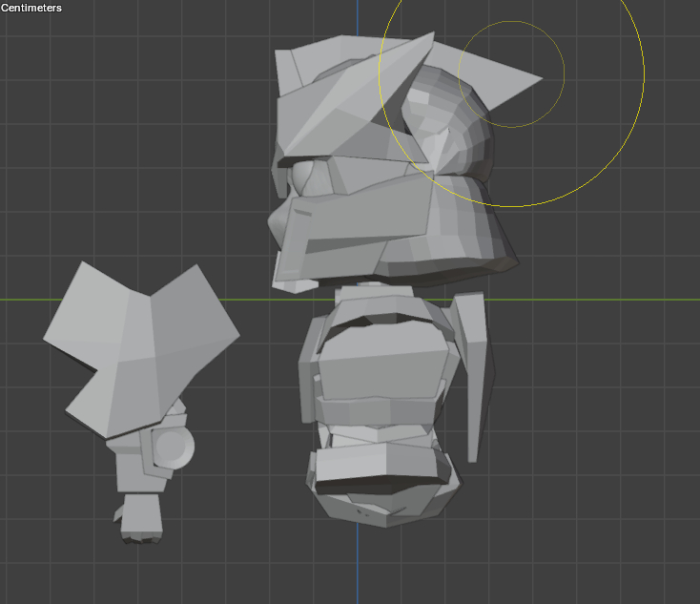The image size is (700, 604).
Task: Select the round eye sphere on the big head
Action: (x=305, y=177)
